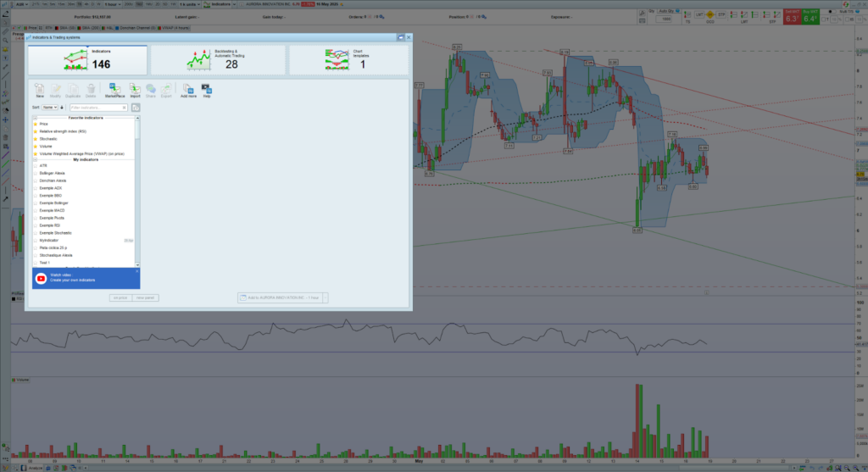Toggle favorite star for Relative strength index
Image resolution: width=868 pixels, height=472 pixels.
(36, 131)
